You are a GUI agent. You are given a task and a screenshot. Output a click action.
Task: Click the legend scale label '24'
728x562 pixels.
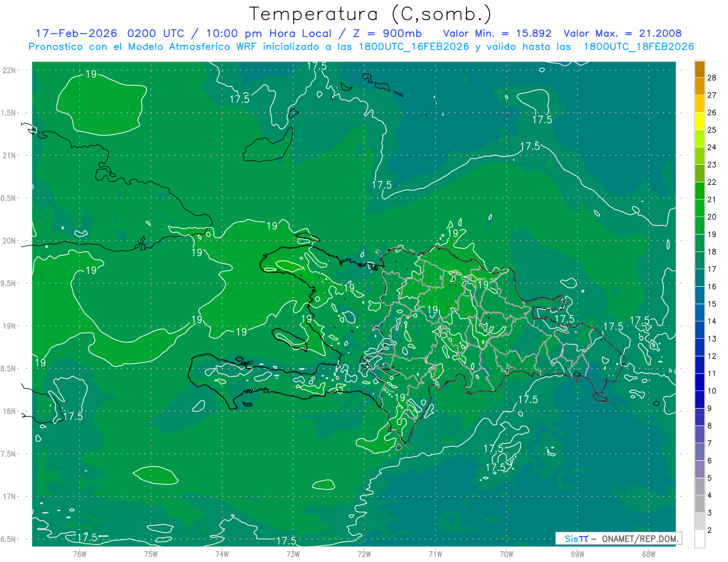[712, 147]
